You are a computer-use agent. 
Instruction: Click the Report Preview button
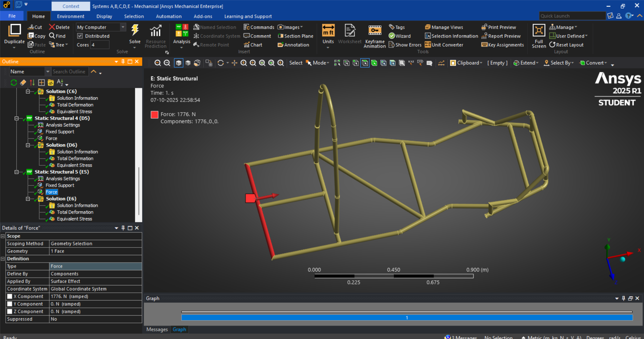[501, 36]
